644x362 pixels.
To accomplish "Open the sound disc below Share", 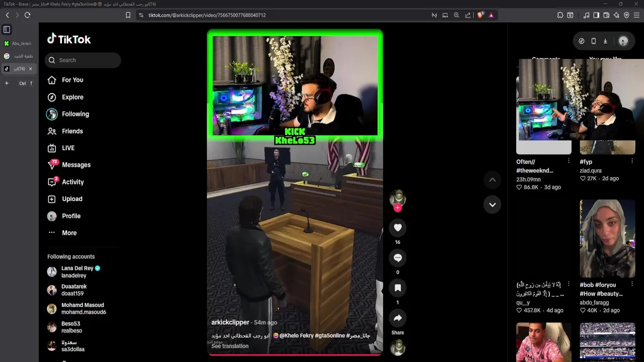I will click(x=397, y=348).
